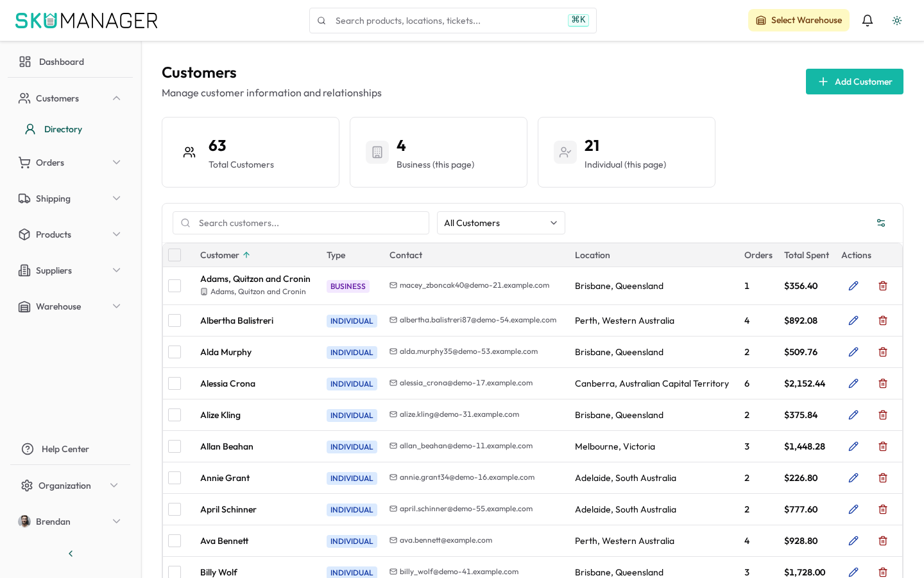Edit Alessia Crona record
Screen dimensions: 924x578
pyautogui.click(x=853, y=383)
